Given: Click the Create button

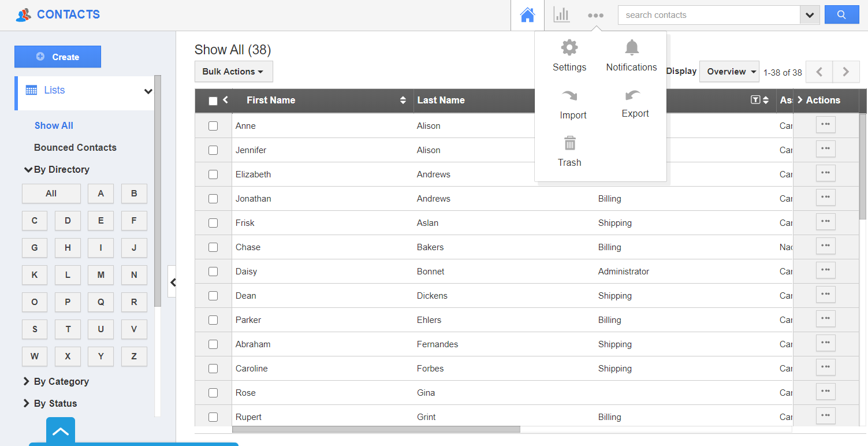Looking at the screenshot, I should (58, 57).
